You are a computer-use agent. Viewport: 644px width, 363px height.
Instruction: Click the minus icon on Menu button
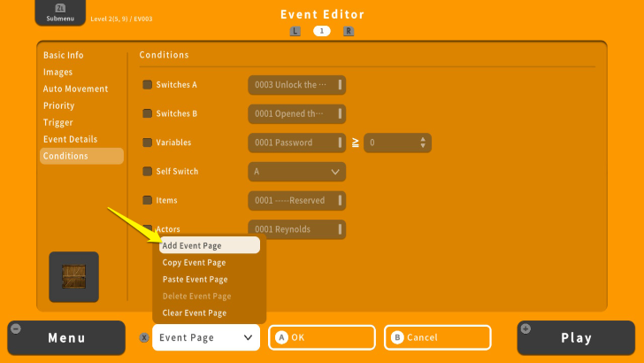tap(16, 328)
